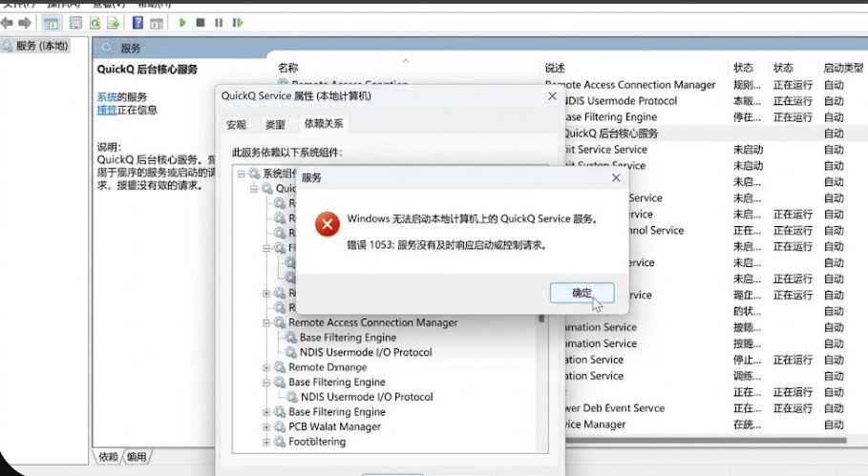868x476 pixels.
Task: Click the services list horizontal scrollbar
Action: click(706, 441)
